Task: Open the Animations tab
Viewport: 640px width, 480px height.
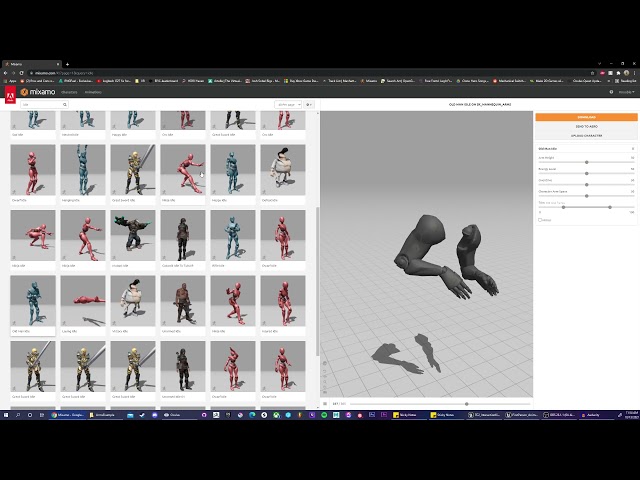Action: [93, 92]
